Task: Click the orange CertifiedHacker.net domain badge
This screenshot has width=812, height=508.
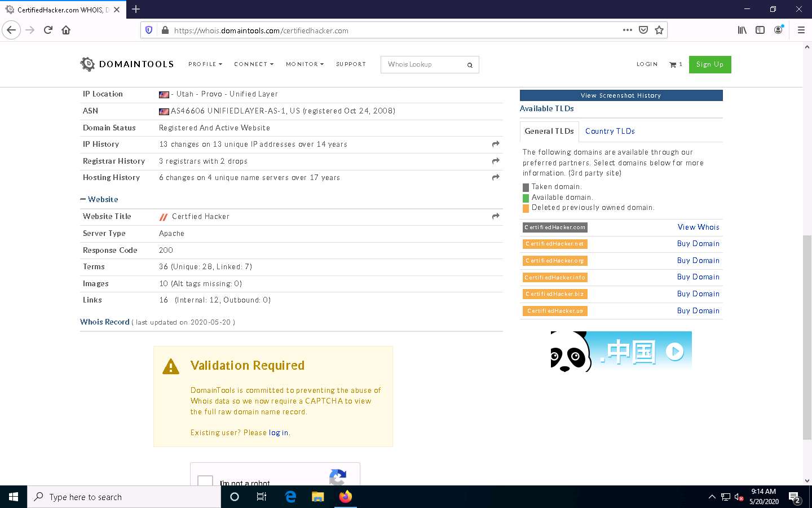Action: point(555,244)
